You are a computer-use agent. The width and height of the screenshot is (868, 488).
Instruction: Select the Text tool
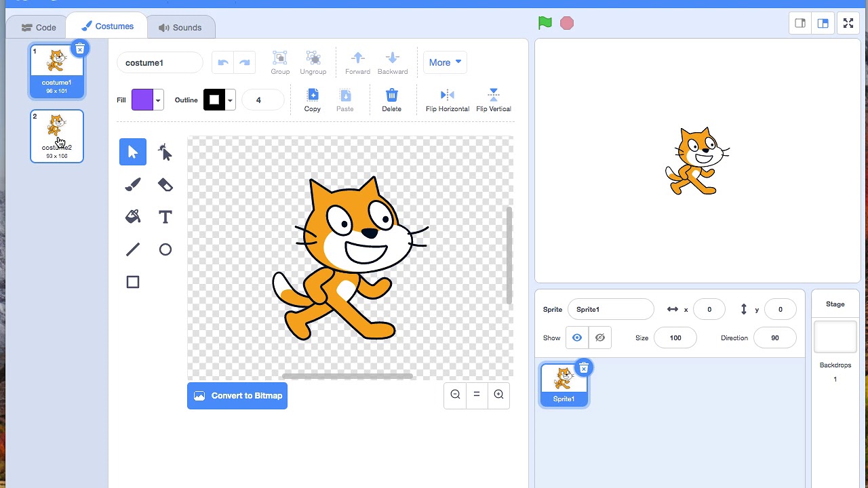(x=165, y=217)
